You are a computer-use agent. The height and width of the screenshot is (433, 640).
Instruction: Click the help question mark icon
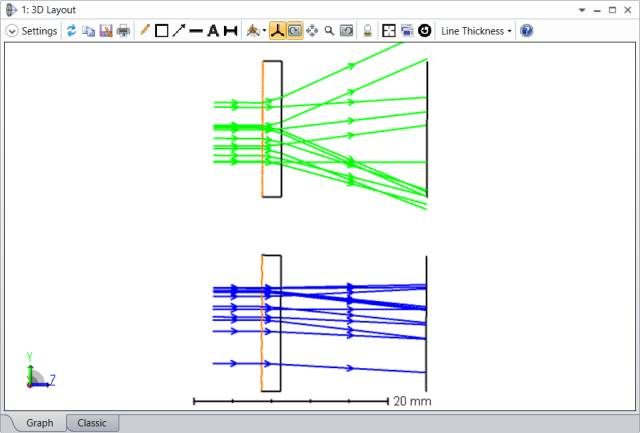pos(527,31)
